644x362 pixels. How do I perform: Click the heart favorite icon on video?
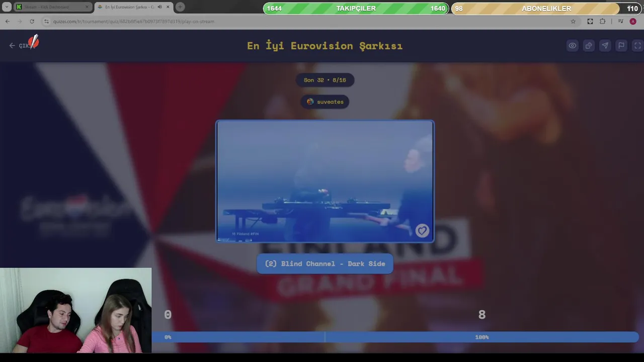pos(422,231)
